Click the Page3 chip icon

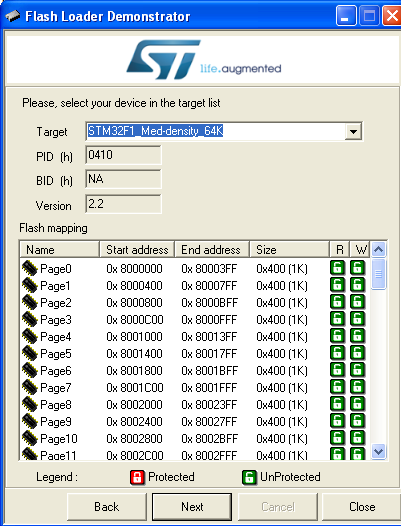click(x=30, y=319)
